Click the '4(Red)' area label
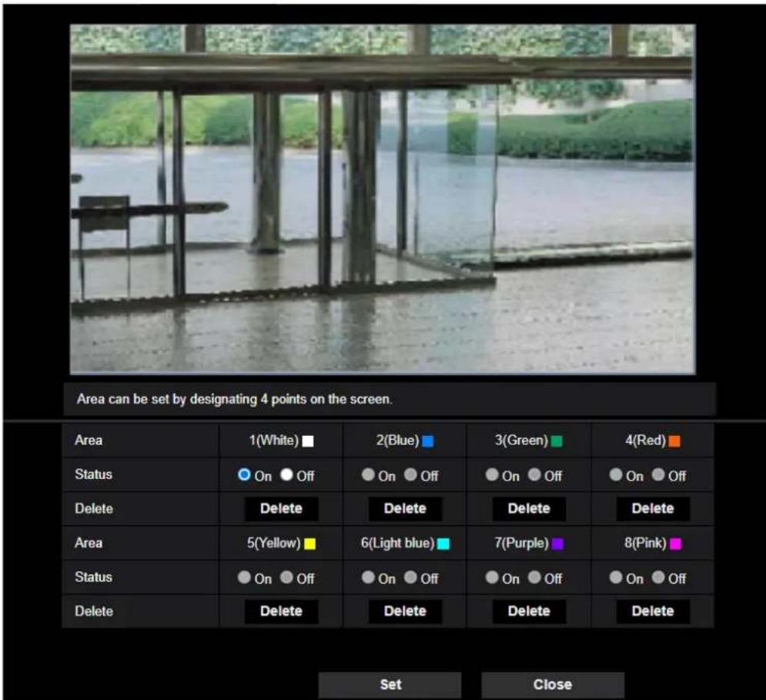 click(x=645, y=440)
